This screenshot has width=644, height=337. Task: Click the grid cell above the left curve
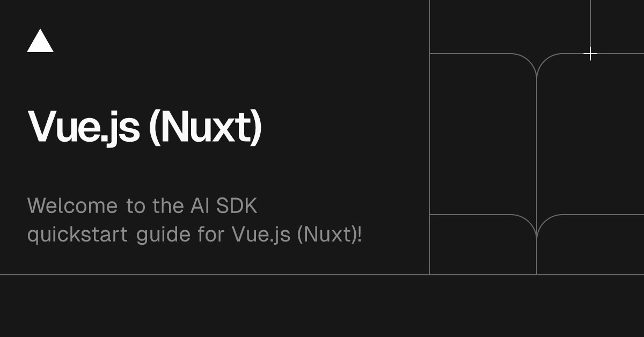click(510, 27)
